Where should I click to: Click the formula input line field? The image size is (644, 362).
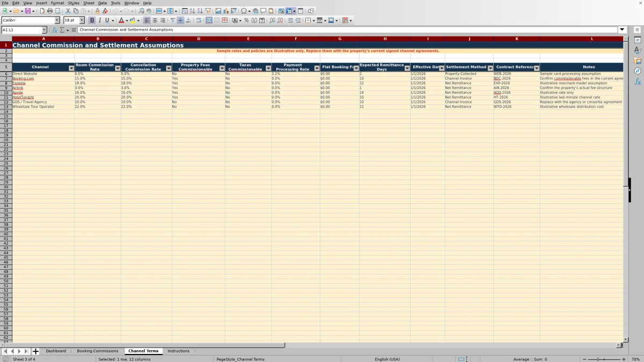coord(348,30)
